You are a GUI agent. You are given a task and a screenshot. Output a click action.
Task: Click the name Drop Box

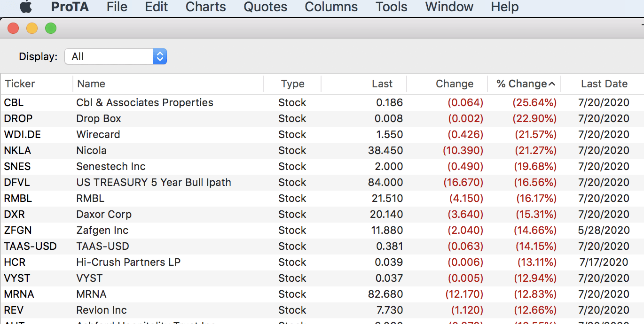click(x=99, y=118)
